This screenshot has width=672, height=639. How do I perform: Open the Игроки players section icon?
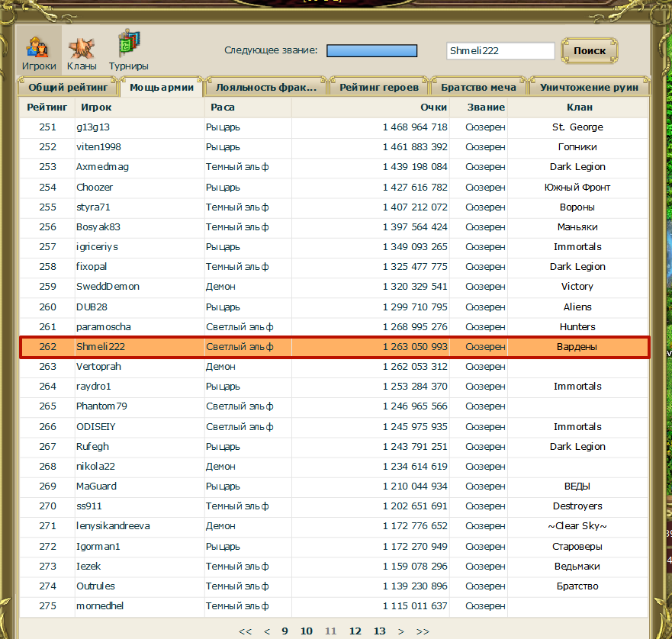pos(39,47)
